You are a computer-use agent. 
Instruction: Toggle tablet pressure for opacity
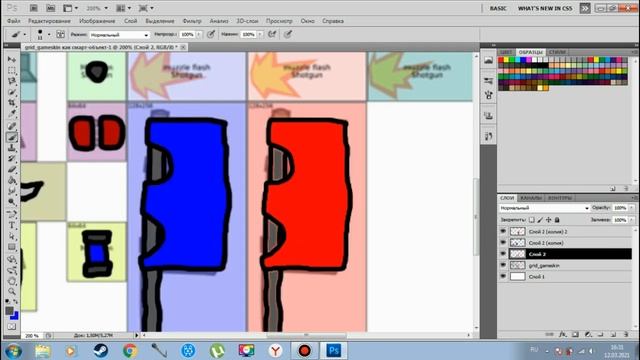211,34
